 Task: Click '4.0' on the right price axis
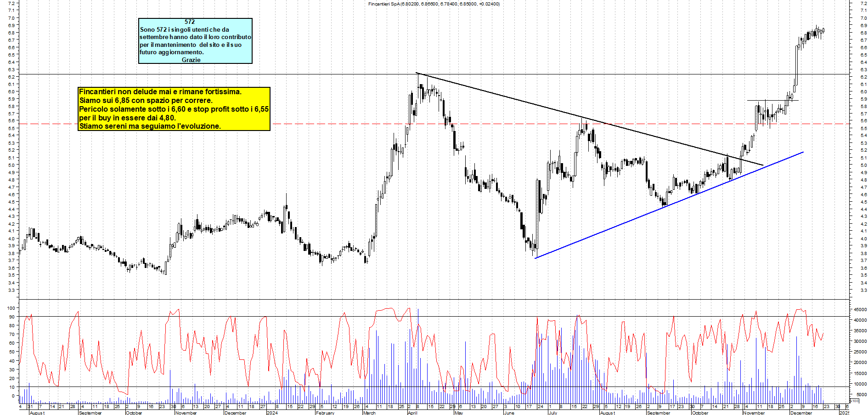pos(864,239)
